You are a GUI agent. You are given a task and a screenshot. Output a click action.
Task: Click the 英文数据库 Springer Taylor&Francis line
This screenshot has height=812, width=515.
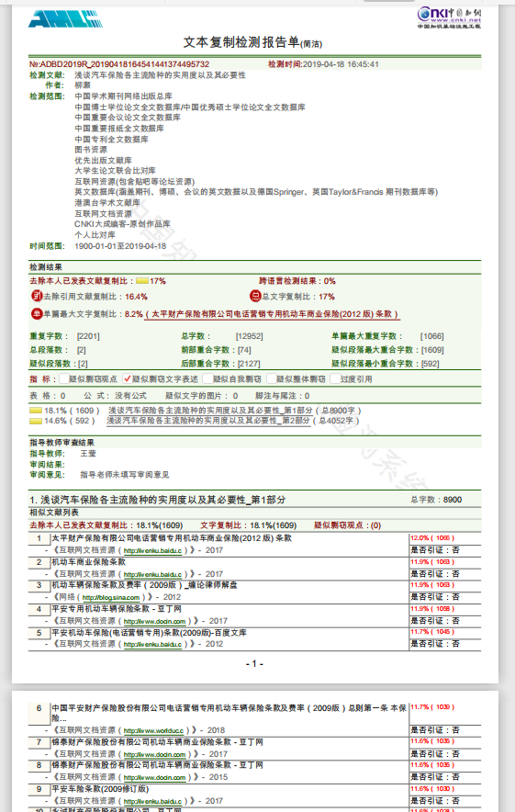point(256,192)
